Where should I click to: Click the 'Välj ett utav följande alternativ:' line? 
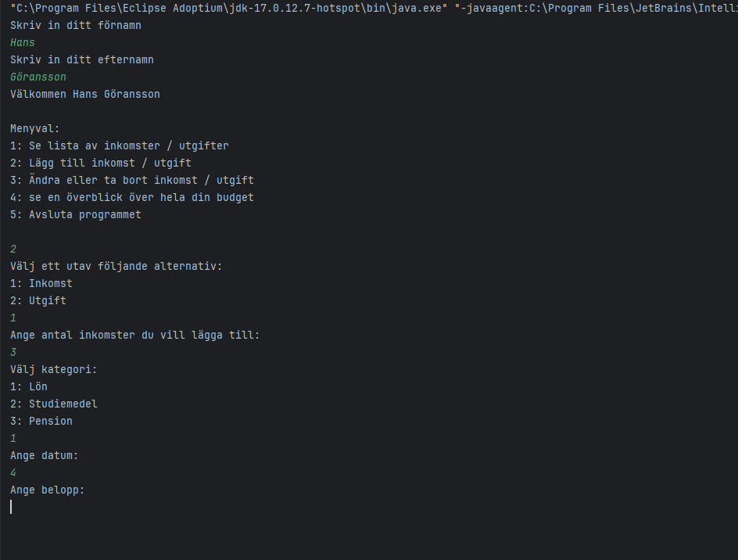[x=116, y=267]
